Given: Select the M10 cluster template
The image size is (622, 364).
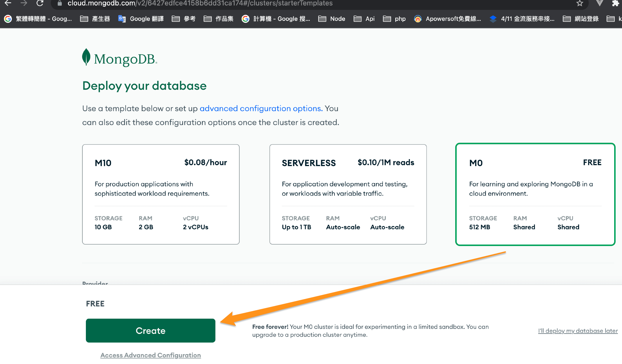Looking at the screenshot, I should point(161,194).
